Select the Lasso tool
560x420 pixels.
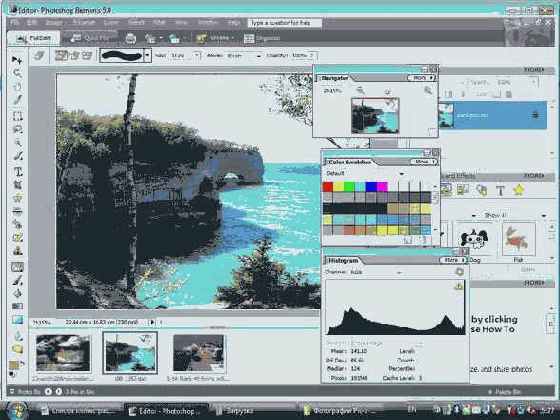[17, 129]
